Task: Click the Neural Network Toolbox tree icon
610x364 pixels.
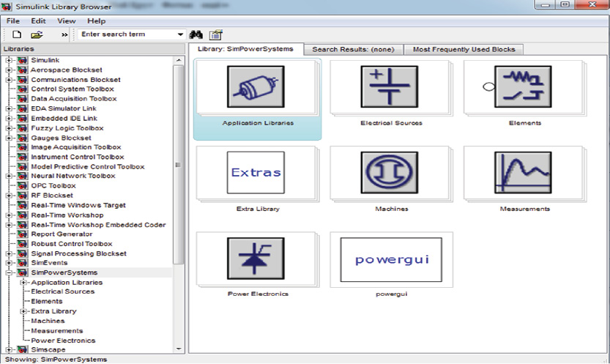Action: coord(23,176)
